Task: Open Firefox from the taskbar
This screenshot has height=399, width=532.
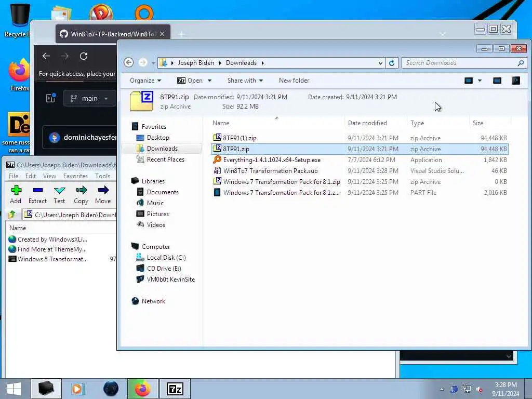Action: [x=142, y=389]
